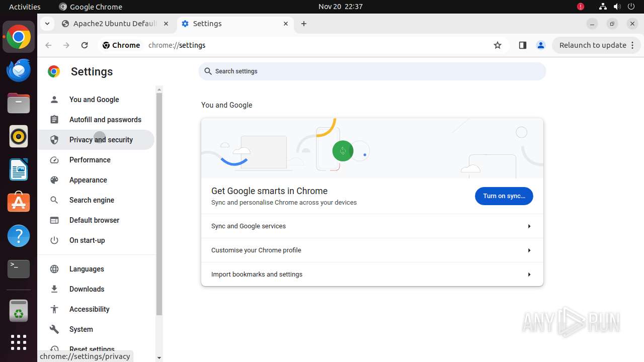This screenshot has height=362, width=644.
Task: Go forward with the arrow button
Action: click(66, 45)
